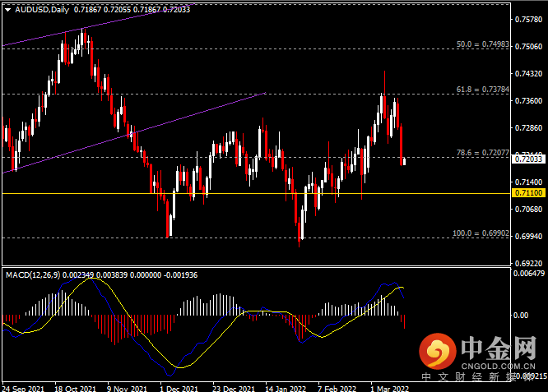This screenshot has height=392, width=548.
Task: Click the CNGOLD logo icon
Action: pos(438,352)
